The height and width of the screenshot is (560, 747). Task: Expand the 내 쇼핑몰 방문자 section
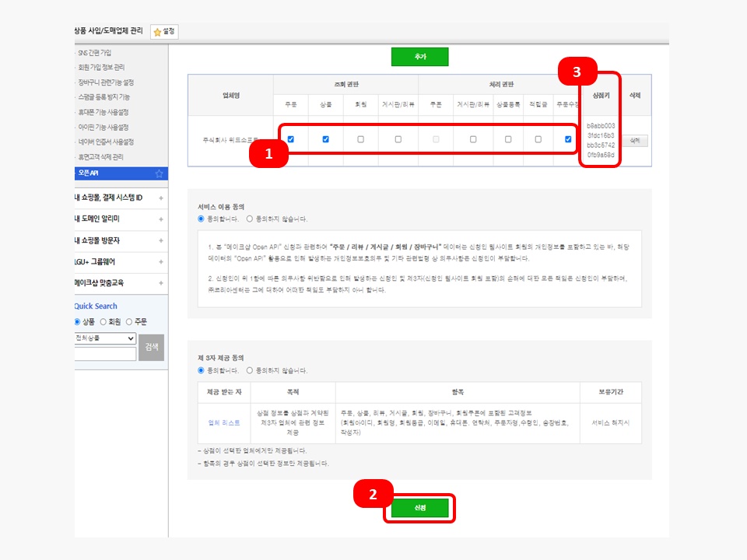click(160, 241)
